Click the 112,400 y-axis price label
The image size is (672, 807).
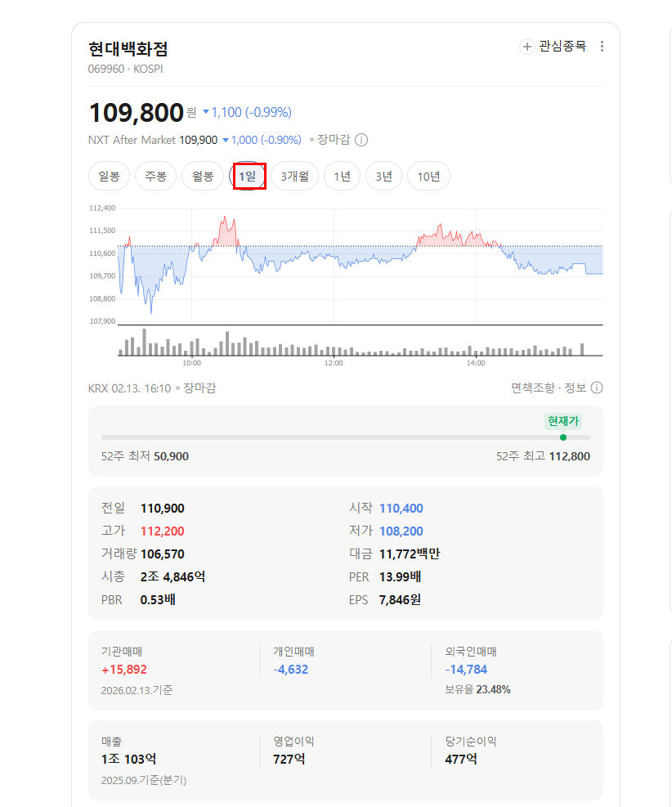102,208
